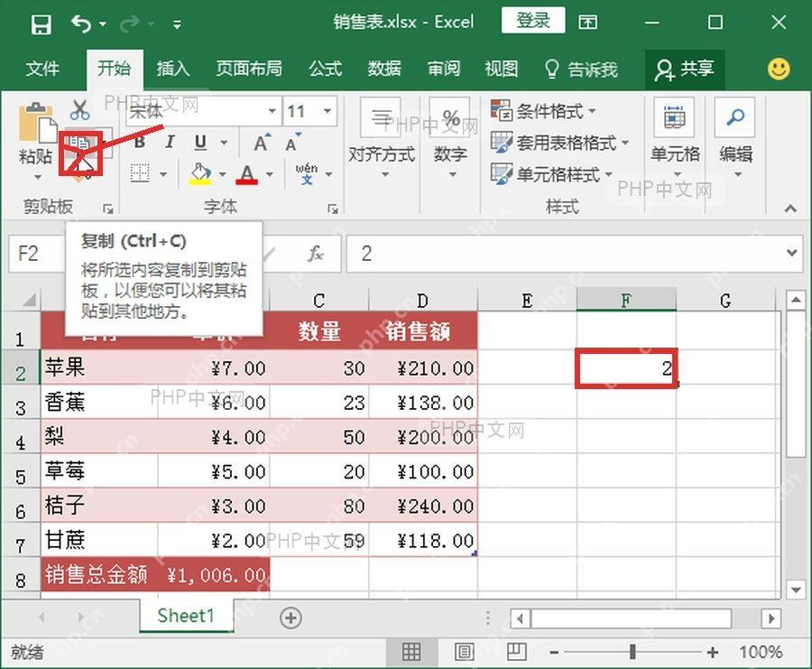
Task: Switch to the 数据 tab
Action: click(x=384, y=69)
